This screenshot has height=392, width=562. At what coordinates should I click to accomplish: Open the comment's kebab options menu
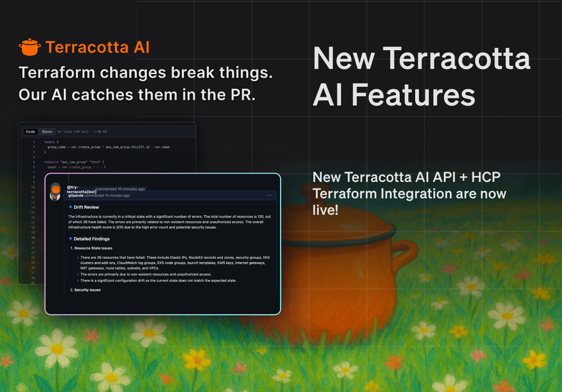270,195
